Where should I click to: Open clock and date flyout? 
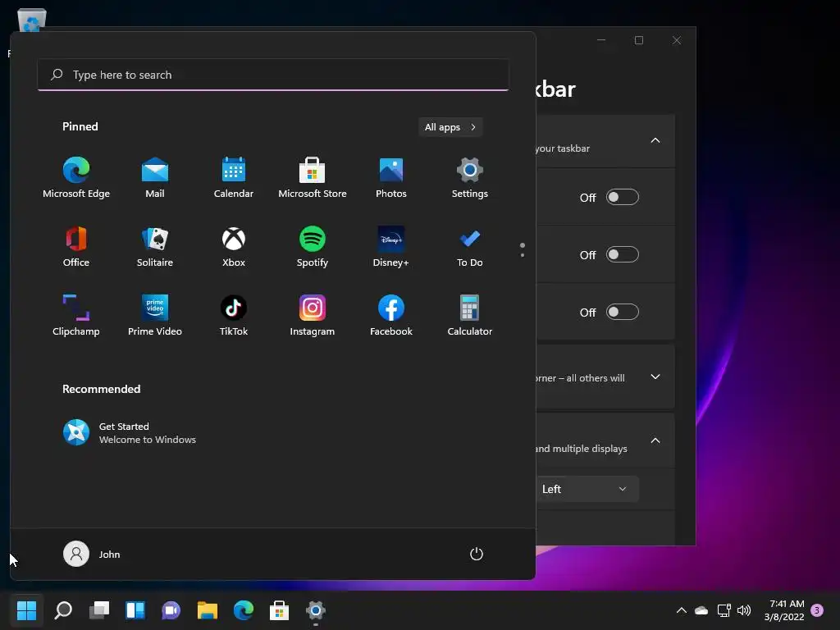[x=784, y=610]
